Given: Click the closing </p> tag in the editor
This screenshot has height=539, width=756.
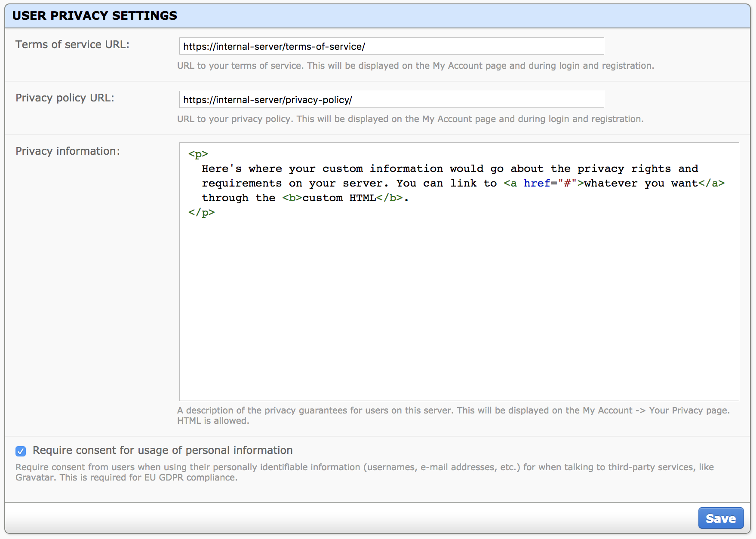Looking at the screenshot, I should point(202,212).
